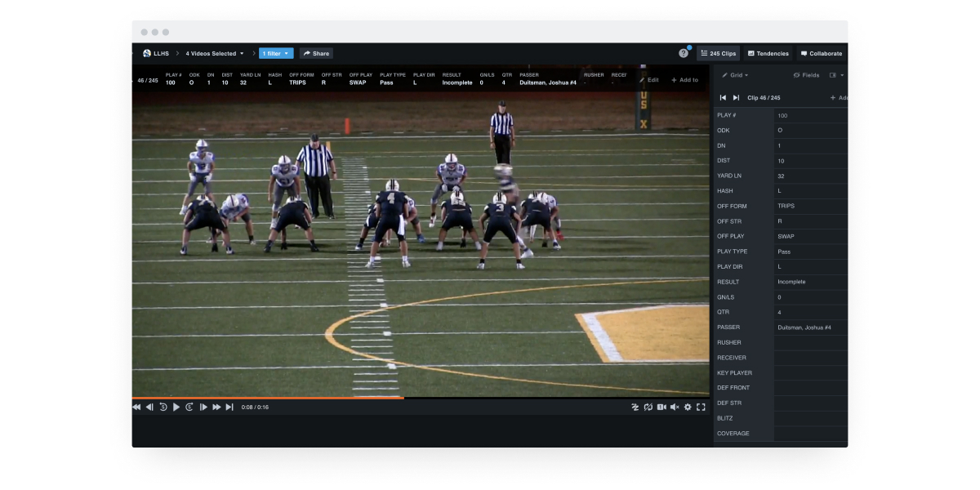Viewport: 980px width, 490px height.
Task: Click the RUSHER field value cell
Action: tap(810, 342)
